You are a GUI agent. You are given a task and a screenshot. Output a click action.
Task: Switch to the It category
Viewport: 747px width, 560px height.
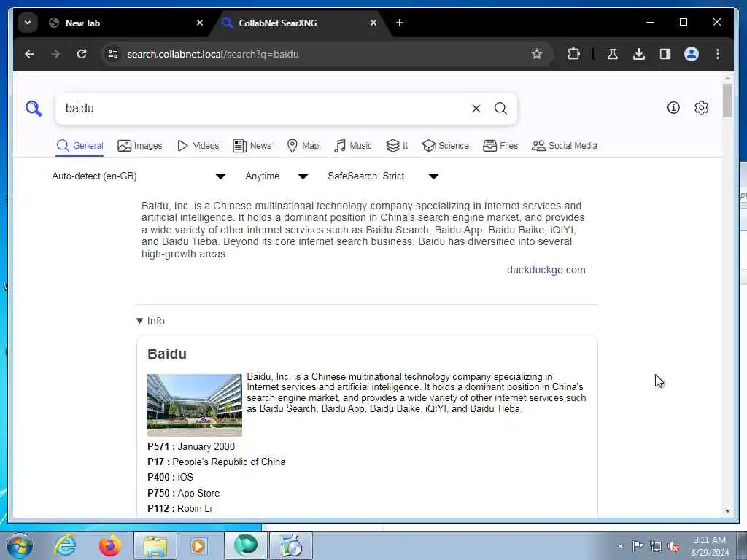pos(397,146)
